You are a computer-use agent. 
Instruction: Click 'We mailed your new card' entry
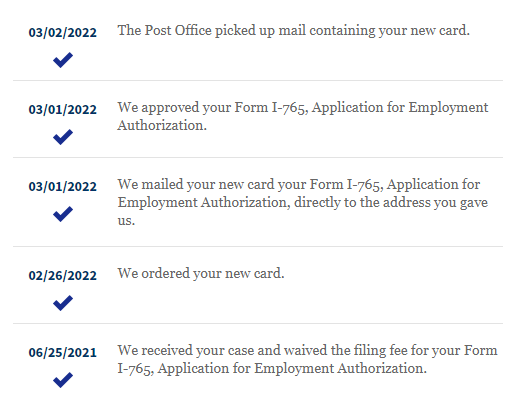(303, 202)
